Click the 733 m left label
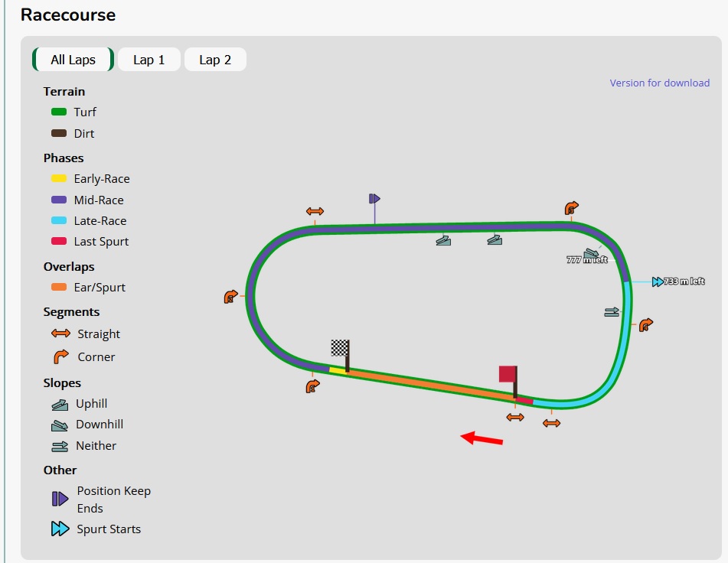This screenshot has width=728, height=563. coord(684,281)
